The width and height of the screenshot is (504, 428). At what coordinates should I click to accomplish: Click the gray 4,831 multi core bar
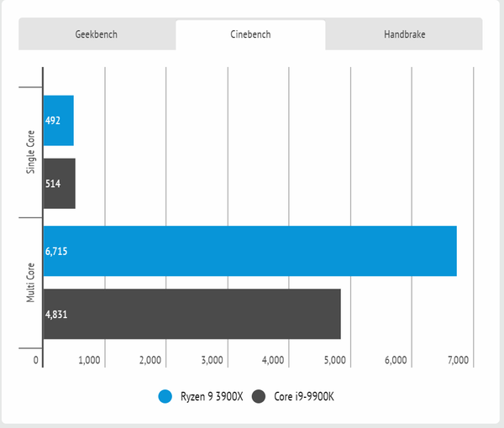[192, 314]
